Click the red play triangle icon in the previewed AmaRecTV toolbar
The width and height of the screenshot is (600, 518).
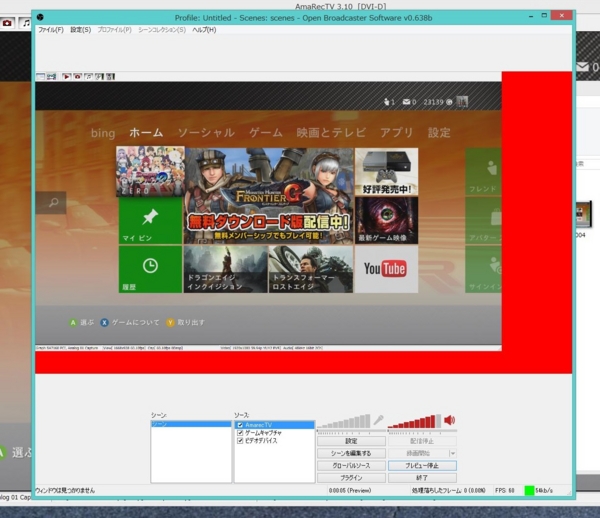(67, 77)
